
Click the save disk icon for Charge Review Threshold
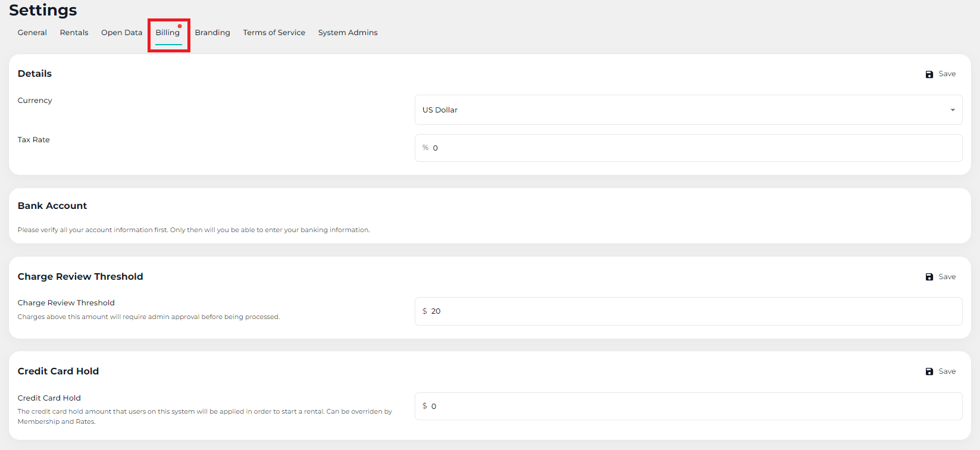929,277
